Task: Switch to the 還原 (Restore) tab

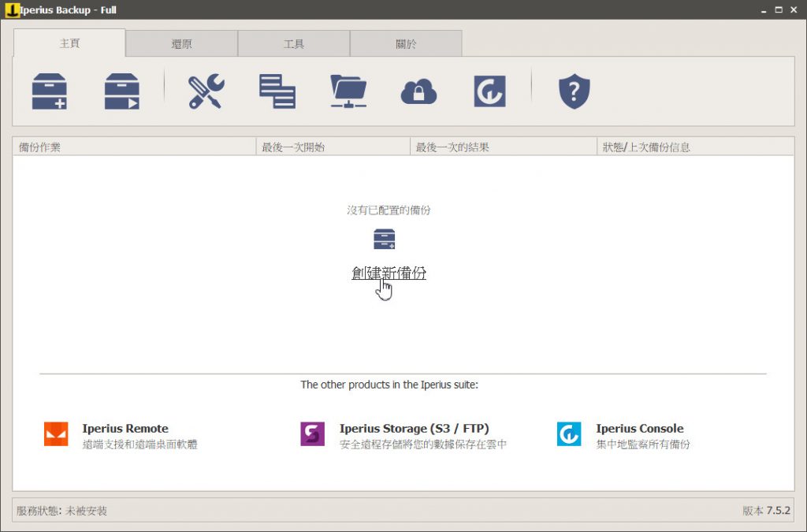Action: point(180,43)
